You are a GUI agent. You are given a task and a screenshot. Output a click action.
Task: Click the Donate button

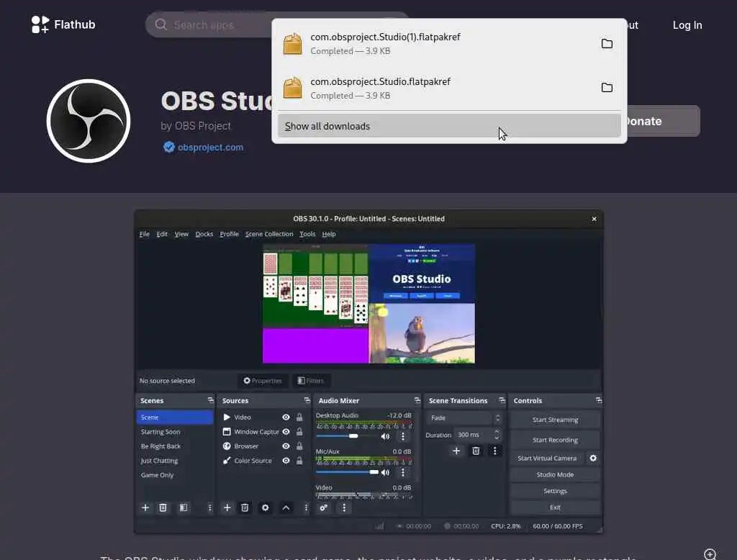[x=663, y=121]
